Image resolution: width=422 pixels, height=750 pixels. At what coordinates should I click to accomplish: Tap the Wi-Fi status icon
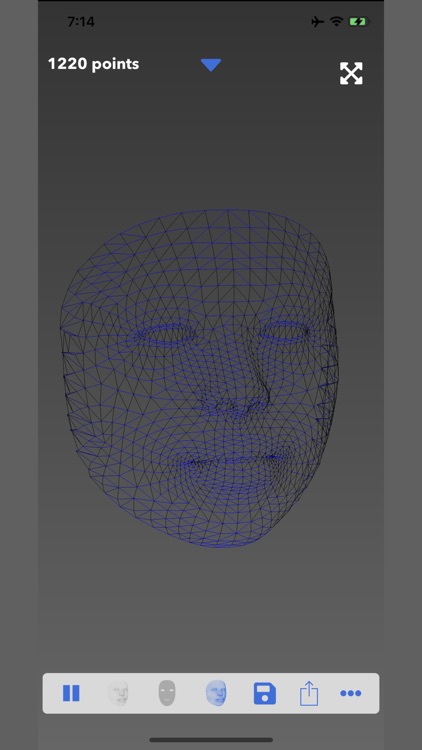pos(337,22)
